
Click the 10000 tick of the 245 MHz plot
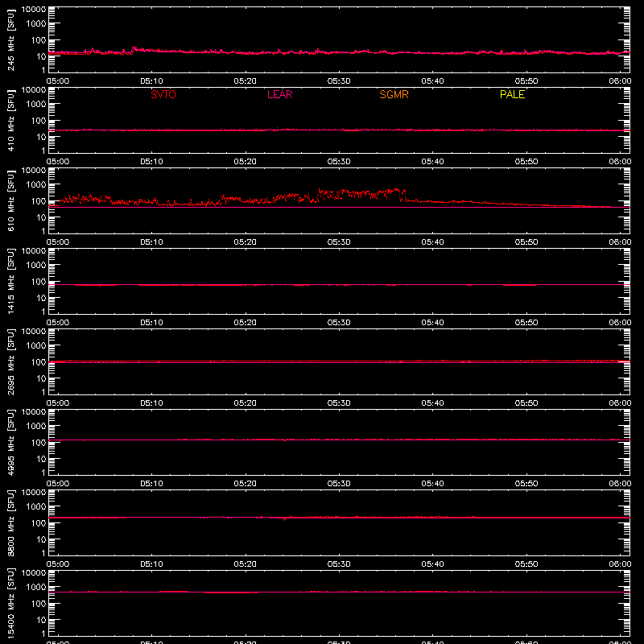tap(34, 10)
